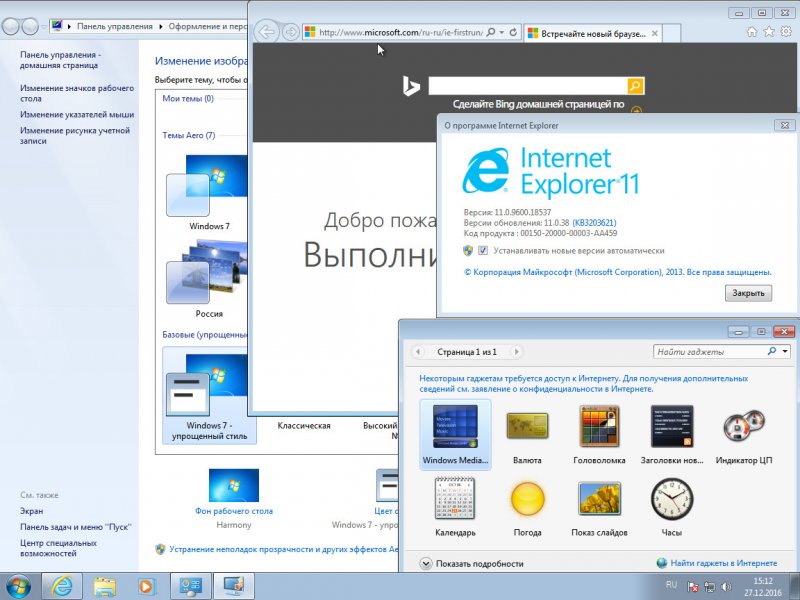Refresh the page in Internet Explorer
The image size is (800, 600).
513,32
